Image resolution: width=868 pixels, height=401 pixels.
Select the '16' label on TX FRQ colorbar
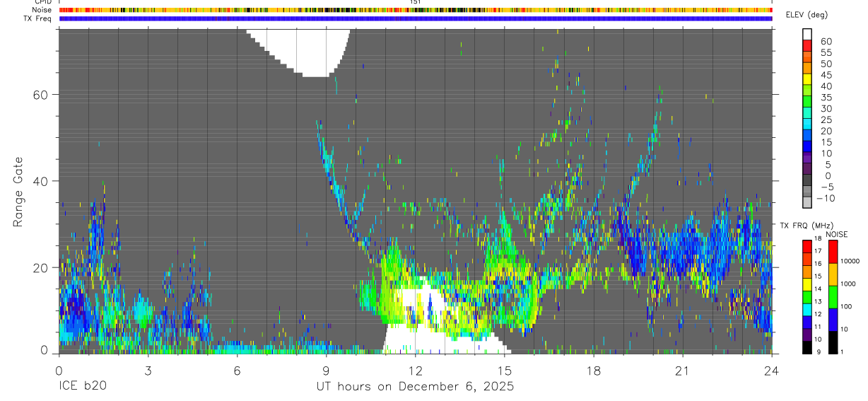tap(817, 265)
